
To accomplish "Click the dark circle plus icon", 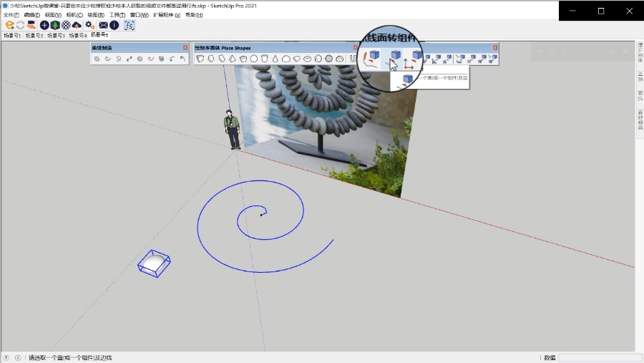I will [x=44, y=26].
